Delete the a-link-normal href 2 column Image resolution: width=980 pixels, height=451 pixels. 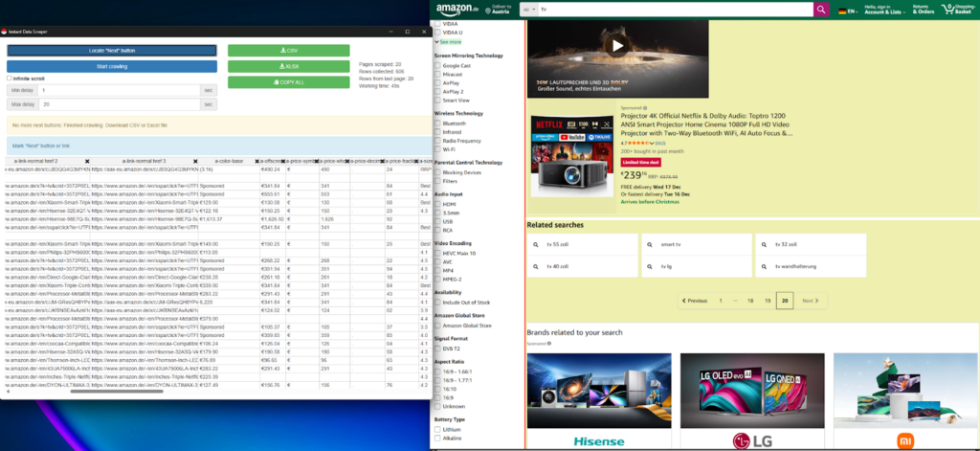pos(87,161)
